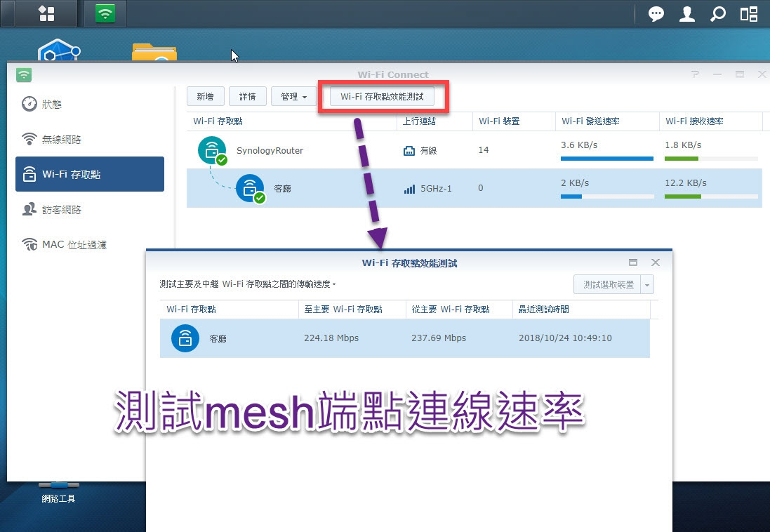The height and width of the screenshot is (532, 770).
Task: Open the folder desktop shortcut icon
Action: click(x=154, y=51)
